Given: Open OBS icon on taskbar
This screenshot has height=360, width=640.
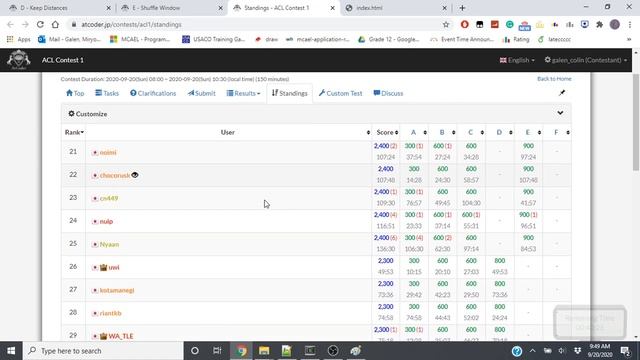Looking at the screenshot, I should 333,351.
